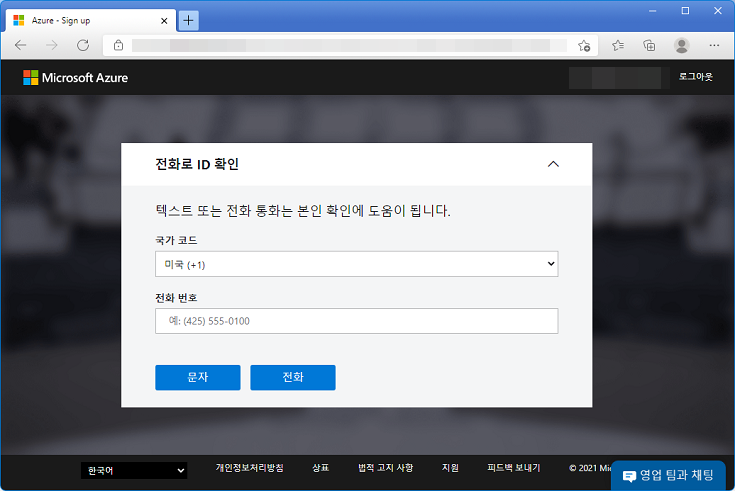Click the 피드백 보내기 link
735x491 pixels.
tap(514, 468)
